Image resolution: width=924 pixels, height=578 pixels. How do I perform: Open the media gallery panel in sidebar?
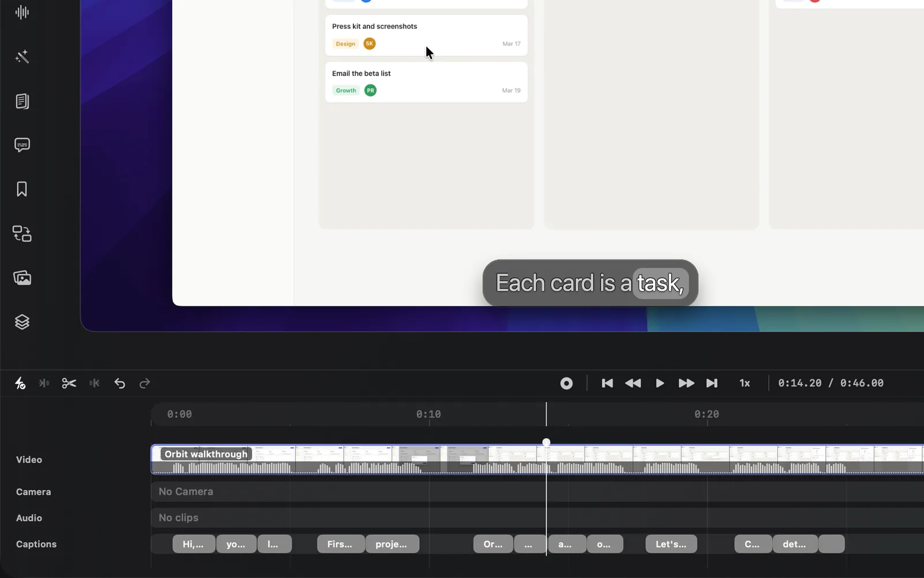22,278
